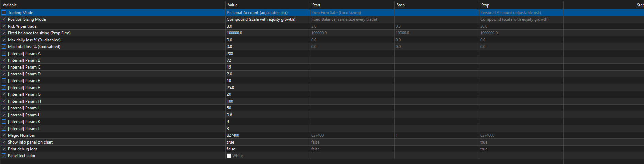
Task: Edit Fixed balance for sizing value field
Action: (267, 33)
